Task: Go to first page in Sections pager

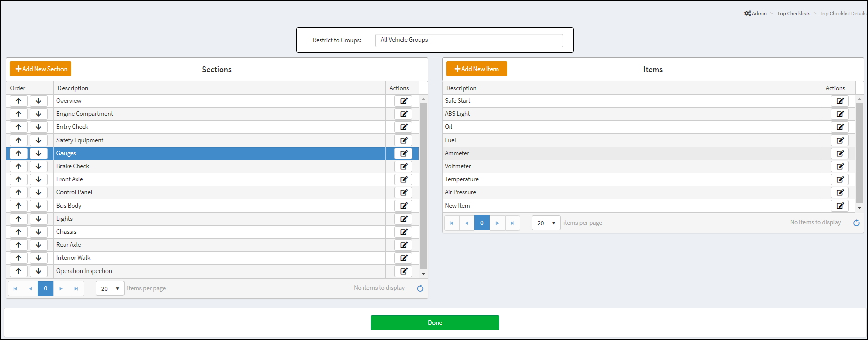Action: coord(15,288)
